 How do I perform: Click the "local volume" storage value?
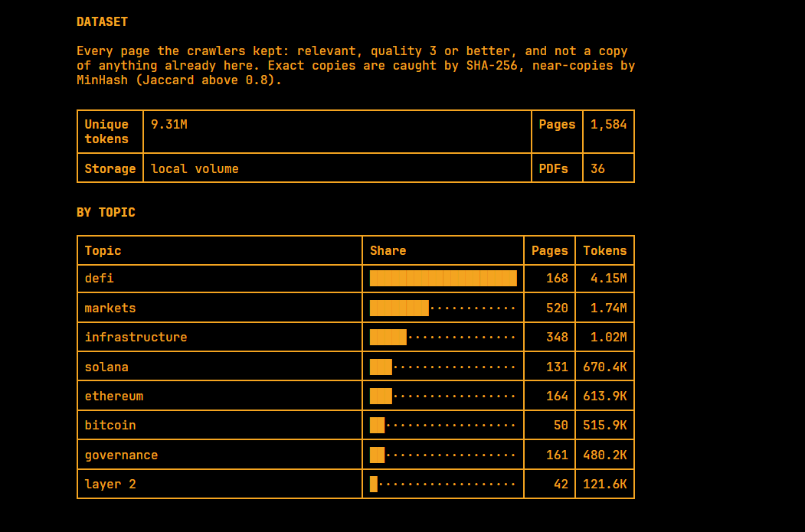[x=195, y=168]
